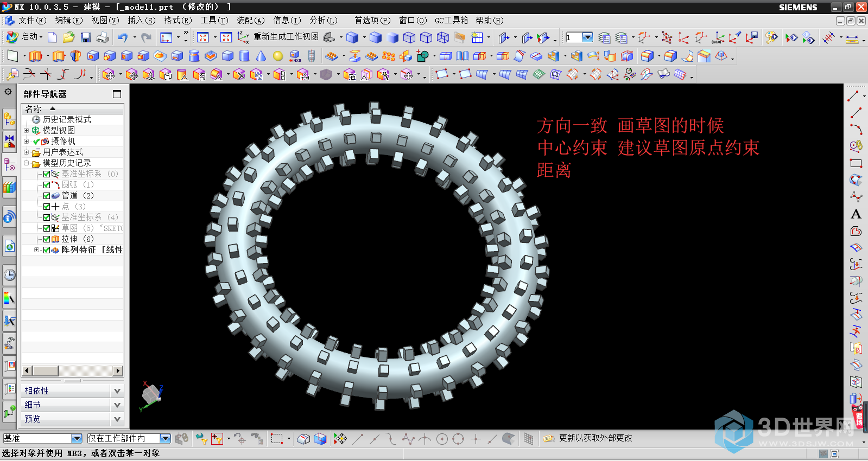Open the 文件(F) menu
868x461 pixels.
click(x=33, y=20)
